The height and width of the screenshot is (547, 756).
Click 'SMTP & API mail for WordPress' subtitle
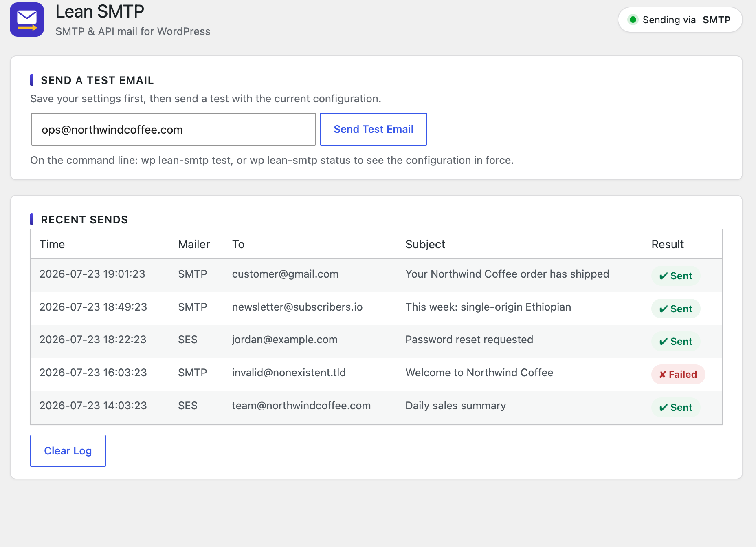[133, 31]
